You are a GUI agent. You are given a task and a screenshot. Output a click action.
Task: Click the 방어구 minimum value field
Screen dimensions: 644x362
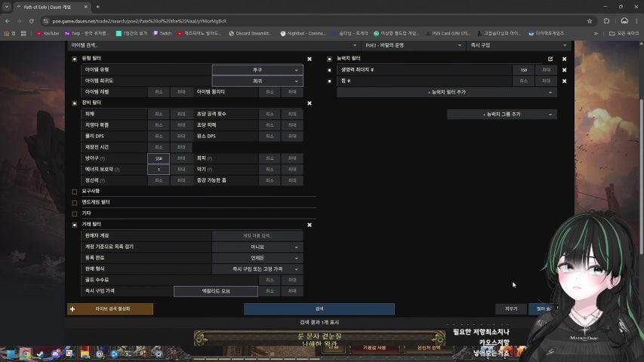tap(159, 158)
